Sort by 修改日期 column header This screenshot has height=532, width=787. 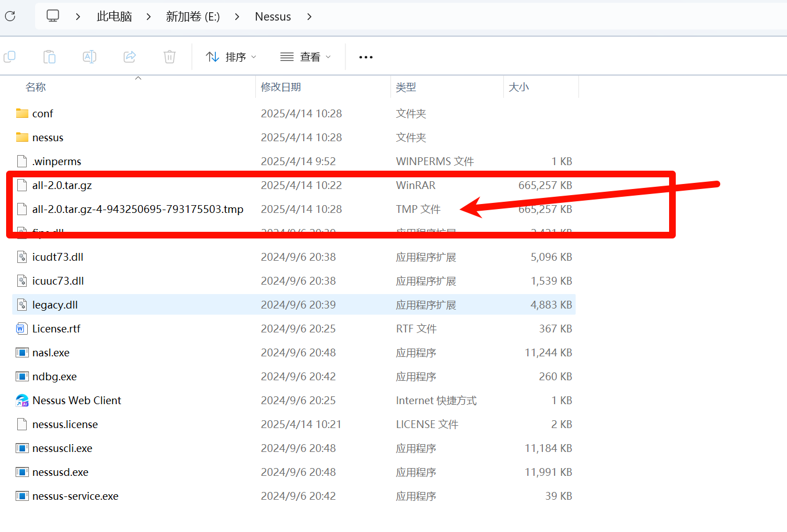pyautogui.click(x=281, y=87)
